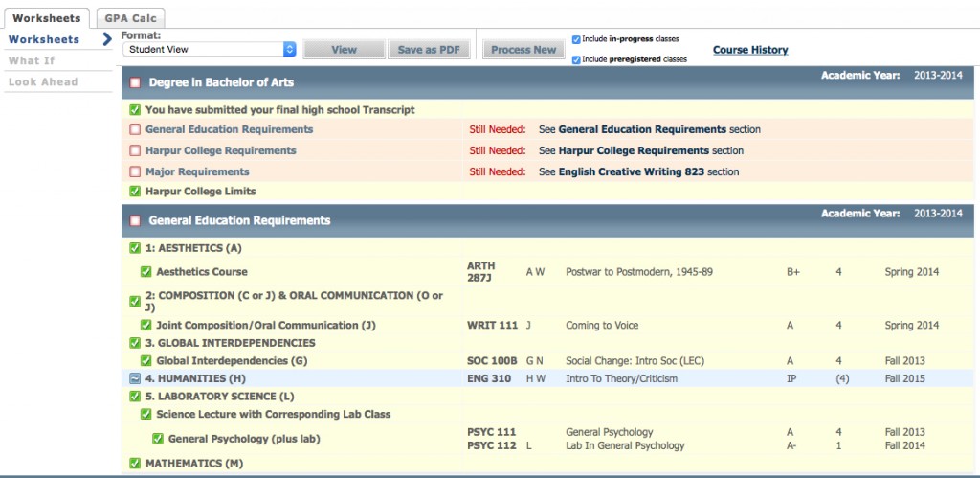This screenshot has width=980, height=478.
Task: Open the Format Student View dropdown
Action: coord(209,49)
